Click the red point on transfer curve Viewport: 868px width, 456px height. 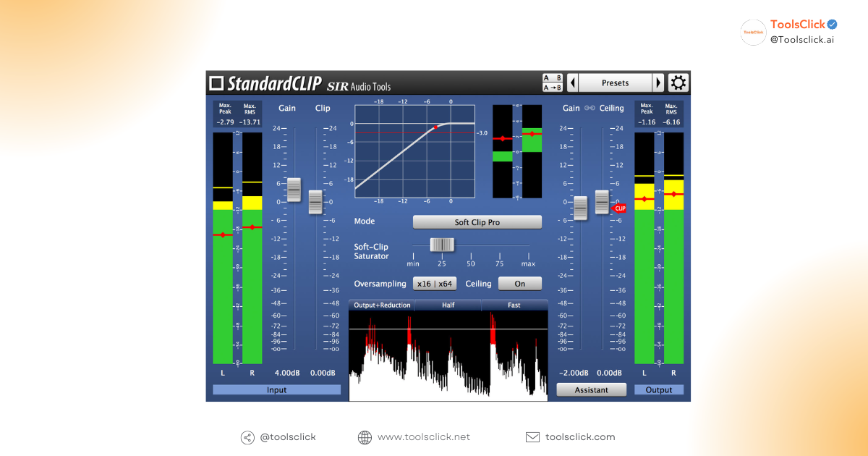pos(435,127)
